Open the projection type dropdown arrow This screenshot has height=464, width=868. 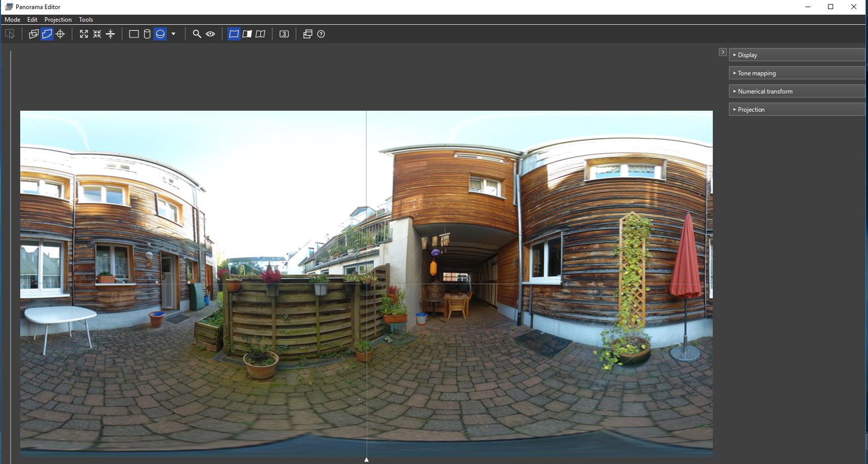pos(173,34)
